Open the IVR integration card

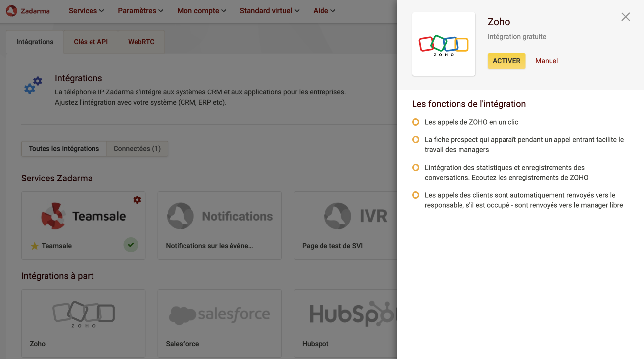click(345, 225)
